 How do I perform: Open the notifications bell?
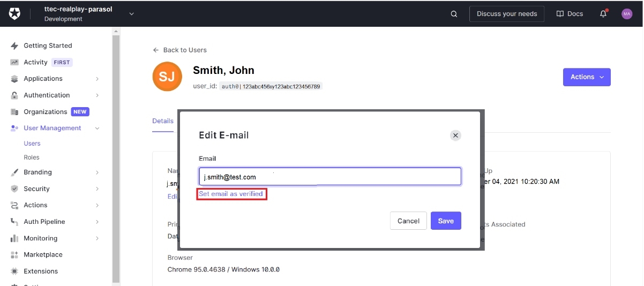[x=603, y=14]
